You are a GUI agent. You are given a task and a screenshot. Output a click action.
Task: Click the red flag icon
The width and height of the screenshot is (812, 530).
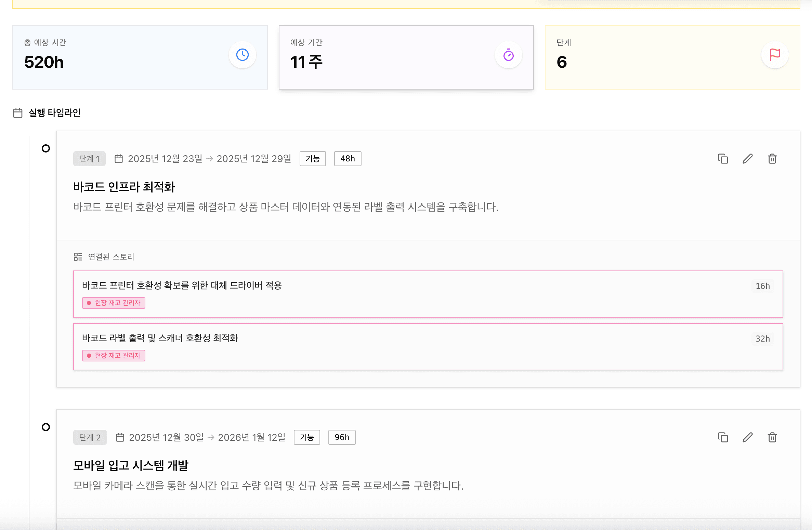[775, 55]
